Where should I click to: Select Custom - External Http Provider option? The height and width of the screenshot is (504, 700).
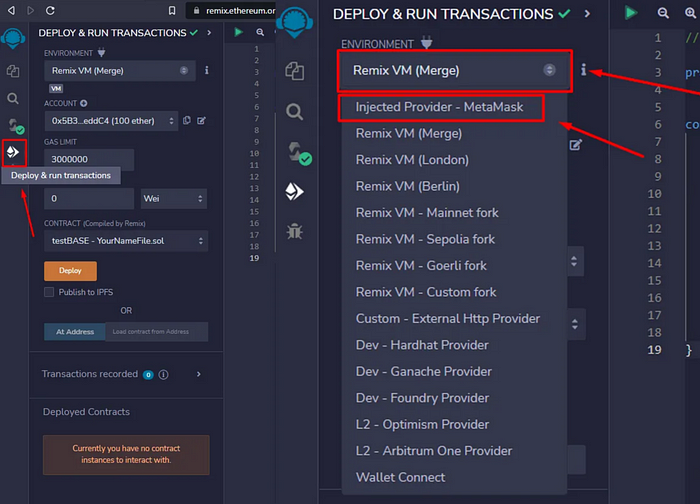pyautogui.click(x=448, y=318)
